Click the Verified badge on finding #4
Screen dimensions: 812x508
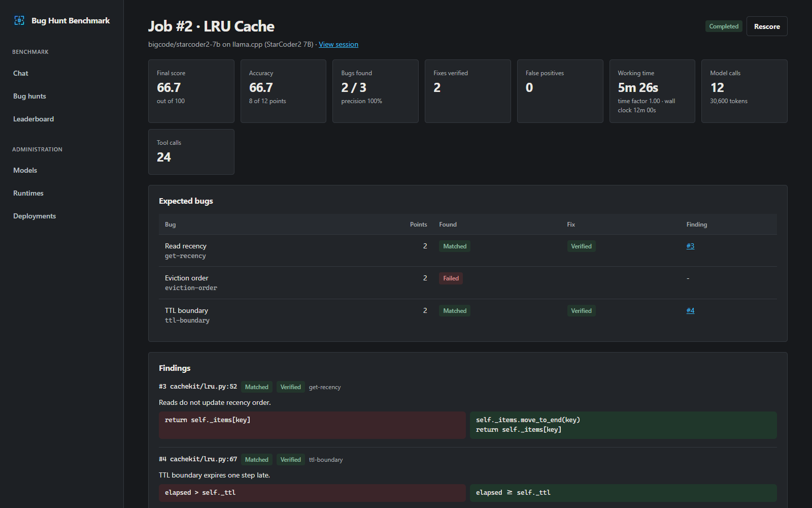pos(291,460)
